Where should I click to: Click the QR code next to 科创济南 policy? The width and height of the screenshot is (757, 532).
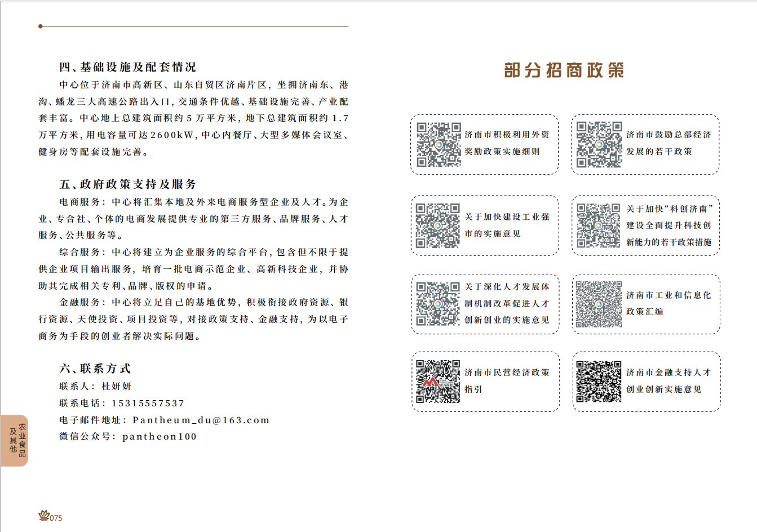click(599, 225)
